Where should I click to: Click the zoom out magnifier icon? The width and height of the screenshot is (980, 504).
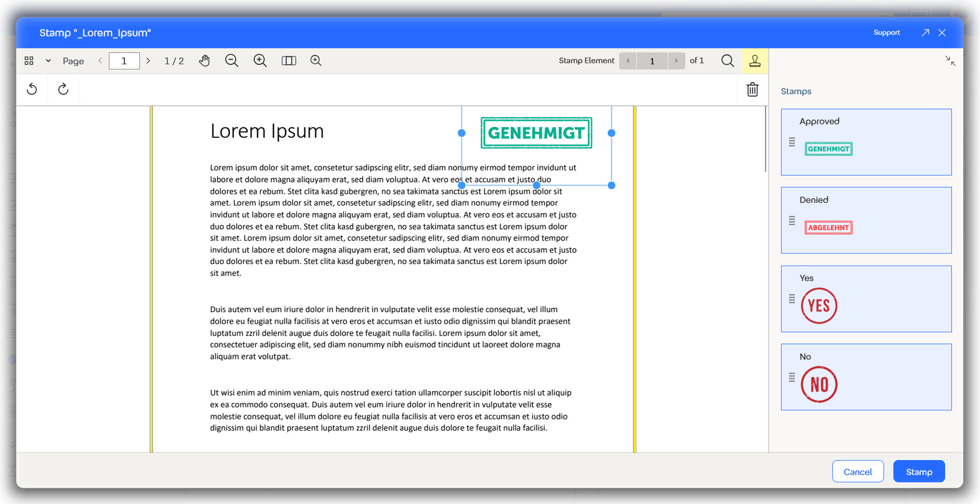coord(232,60)
